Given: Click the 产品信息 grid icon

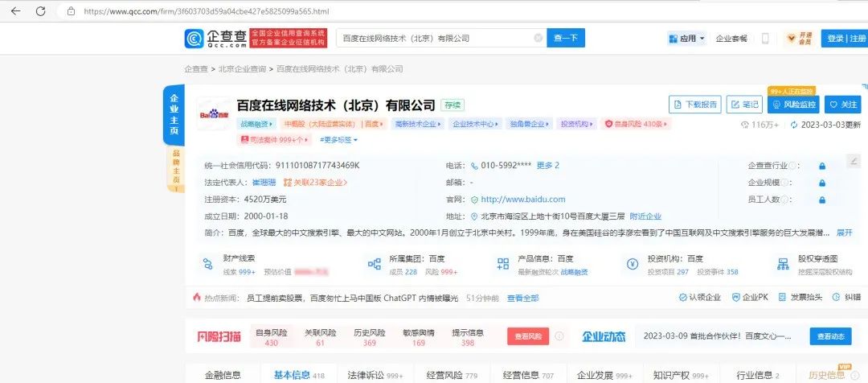Looking at the screenshot, I should pyautogui.click(x=503, y=264).
